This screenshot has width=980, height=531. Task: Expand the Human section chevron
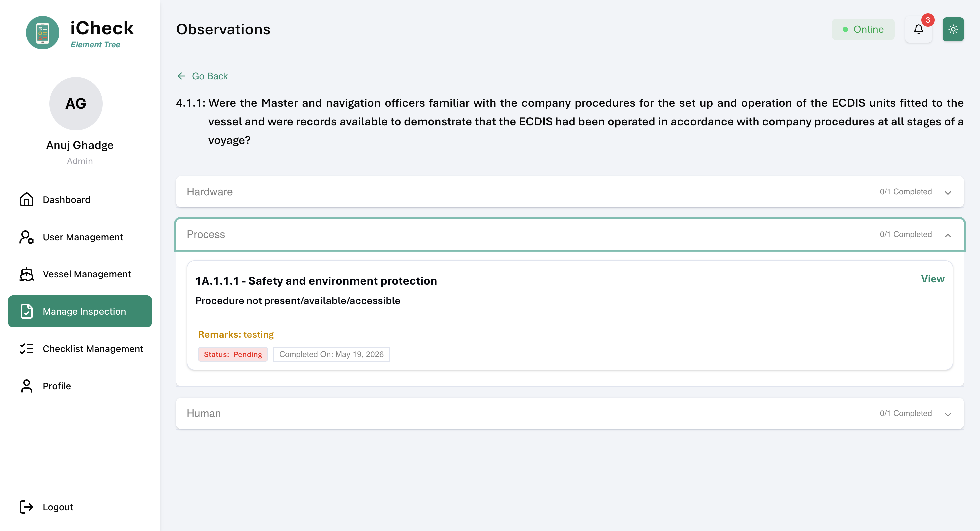(948, 414)
